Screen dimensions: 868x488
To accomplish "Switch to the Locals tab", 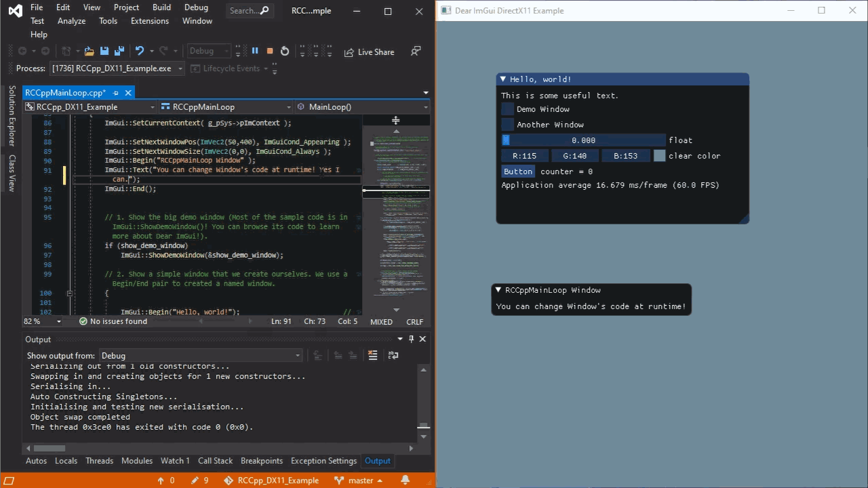I will click(x=66, y=461).
